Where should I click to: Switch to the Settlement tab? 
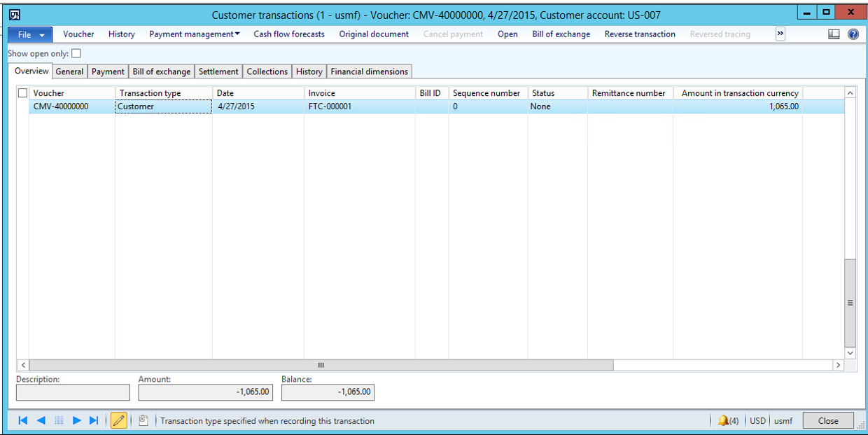point(218,71)
